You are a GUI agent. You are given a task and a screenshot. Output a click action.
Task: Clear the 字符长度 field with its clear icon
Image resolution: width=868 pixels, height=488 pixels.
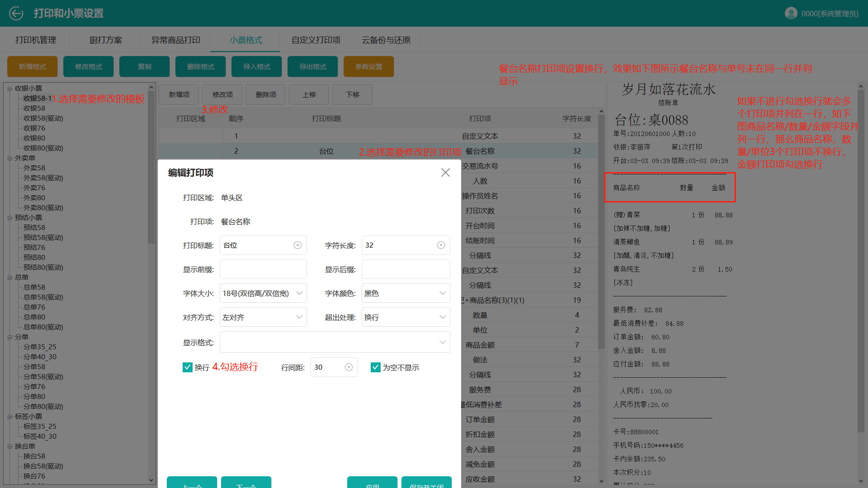pyautogui.click(x=441, y=245)
